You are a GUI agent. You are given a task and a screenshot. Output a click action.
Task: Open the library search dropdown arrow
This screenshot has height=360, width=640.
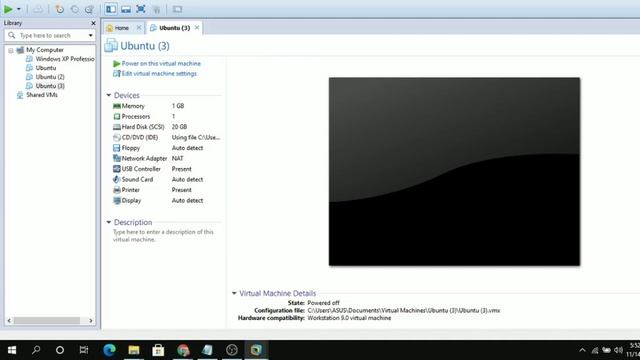tap(91, 36)
